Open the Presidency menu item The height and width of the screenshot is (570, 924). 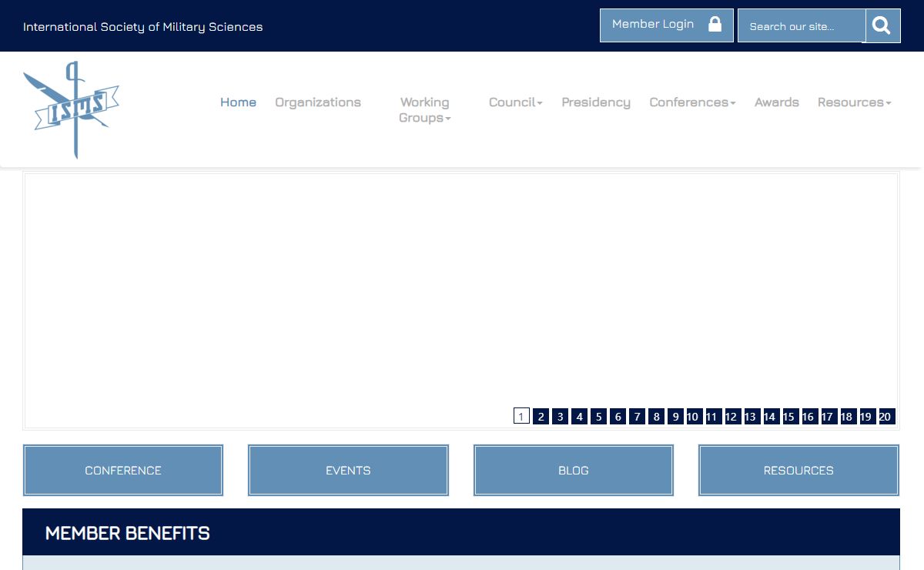coord(596,102)
